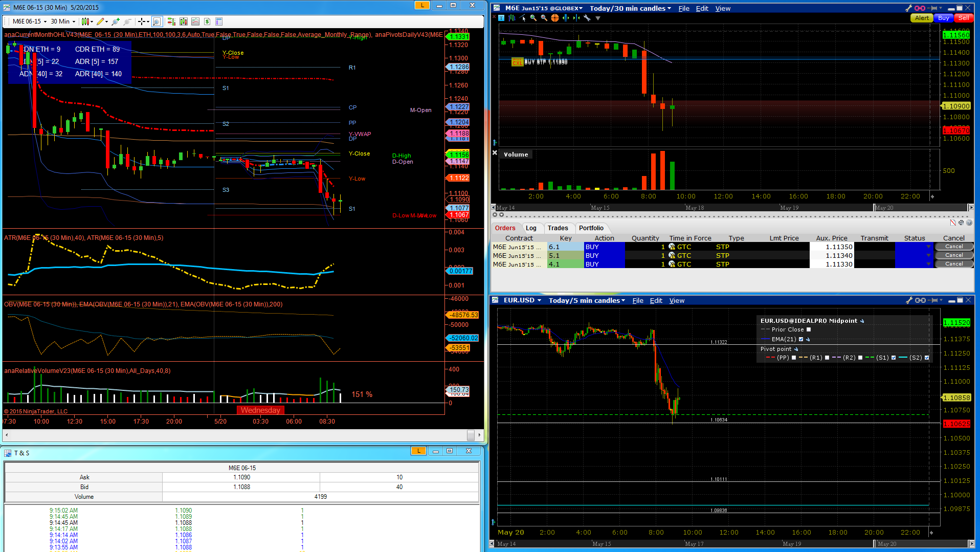Click the orange L link button in T & S window
Viewport: 980px width, 552px height.
pos(418,451)
